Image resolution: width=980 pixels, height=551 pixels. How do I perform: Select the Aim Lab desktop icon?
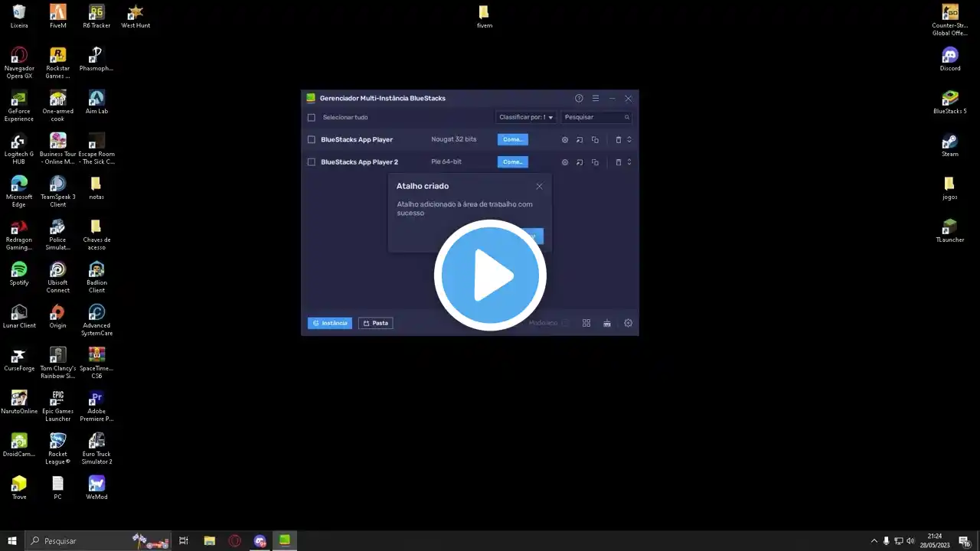(96, 102)
